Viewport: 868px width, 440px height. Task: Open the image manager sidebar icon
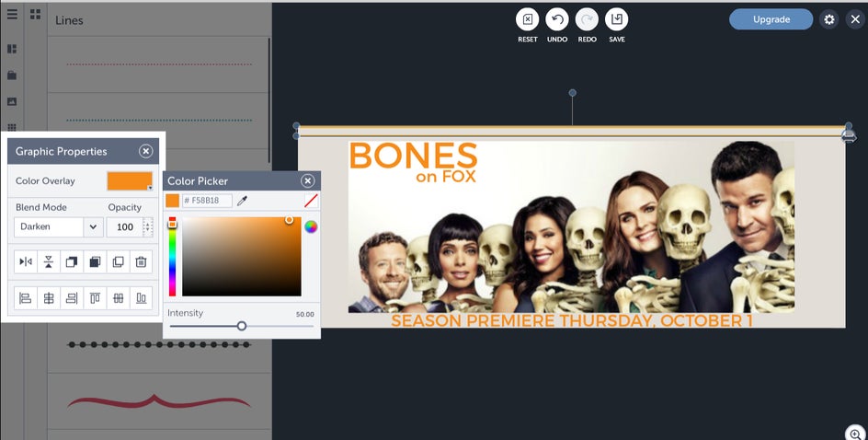[x=12, y=101]
